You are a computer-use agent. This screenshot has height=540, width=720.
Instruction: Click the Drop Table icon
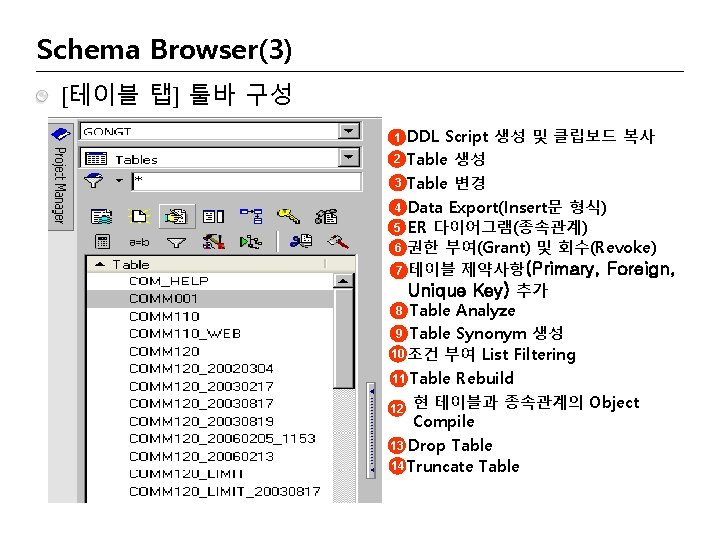[x=301, y=241]
